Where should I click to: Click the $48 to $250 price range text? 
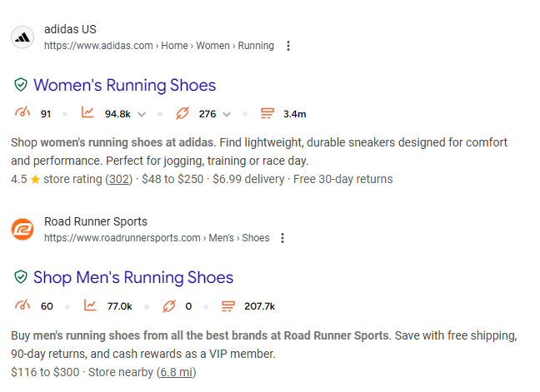coord(172,179)
